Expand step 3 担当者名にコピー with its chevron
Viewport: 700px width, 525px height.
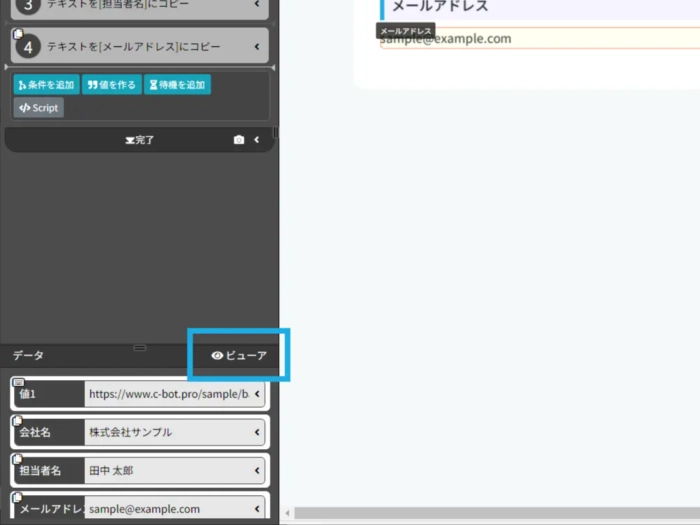tap(256, 5)
